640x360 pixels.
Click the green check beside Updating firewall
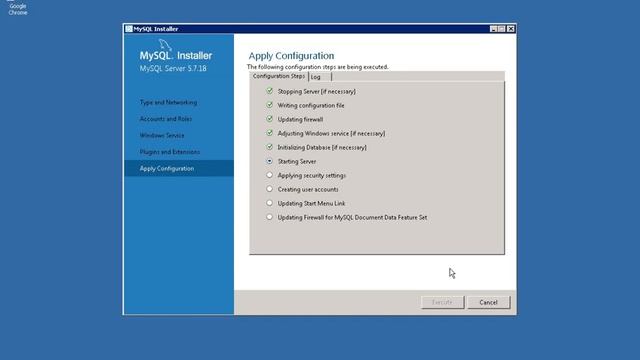click(269, 119)
